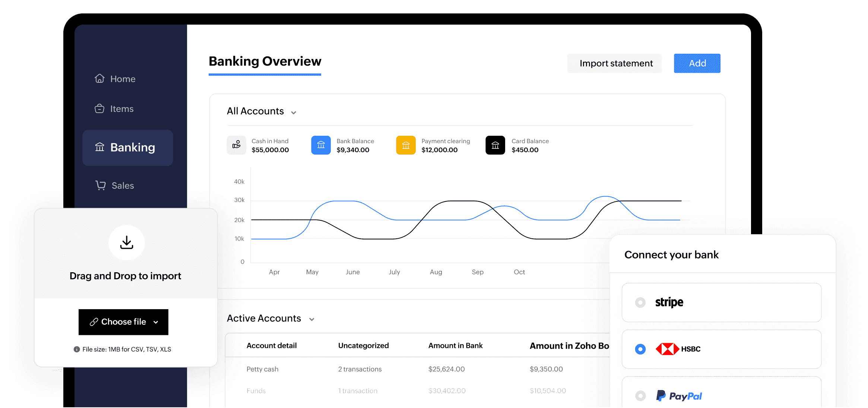868x408 pixels.
Task: Select the HSBC radio button
Action: [640, 349]
